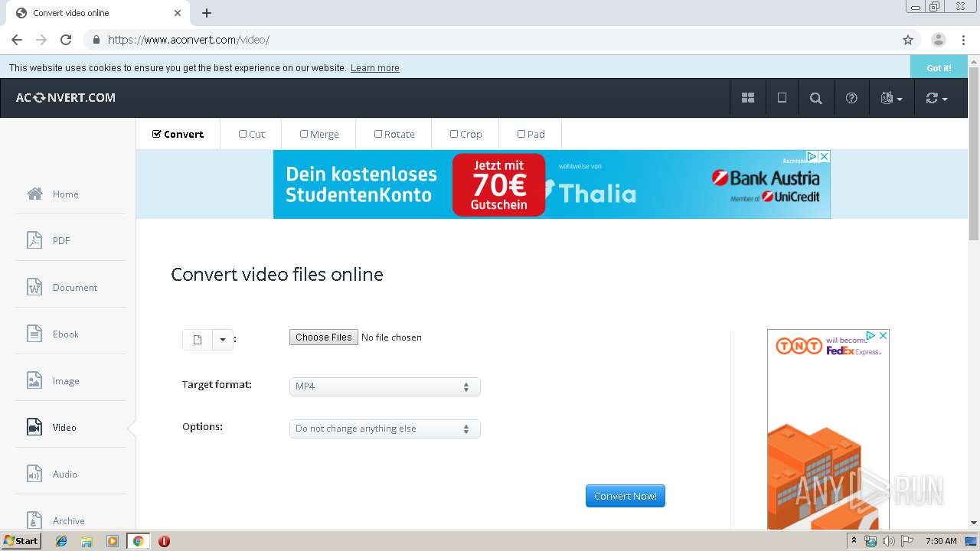The height and width of the screenshot is (551, 980).
Task: Open the Learn more cookie link
Action: coord(375,68)
